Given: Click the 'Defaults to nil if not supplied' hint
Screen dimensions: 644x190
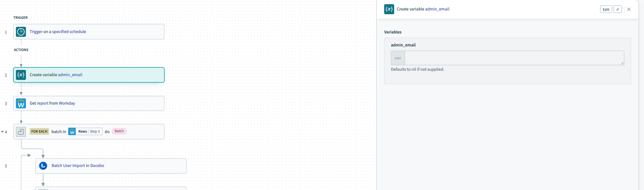Looking at the screenshot, I should pos(417,69).
